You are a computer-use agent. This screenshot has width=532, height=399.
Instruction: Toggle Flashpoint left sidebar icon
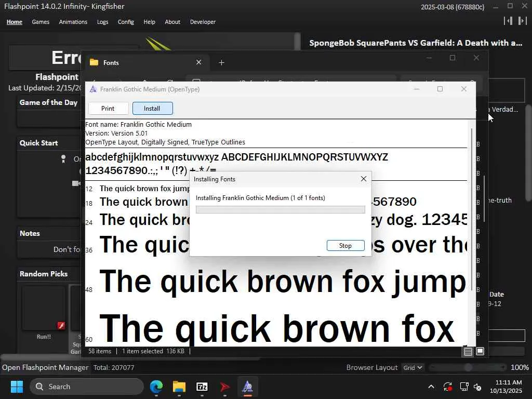[508, 21]
